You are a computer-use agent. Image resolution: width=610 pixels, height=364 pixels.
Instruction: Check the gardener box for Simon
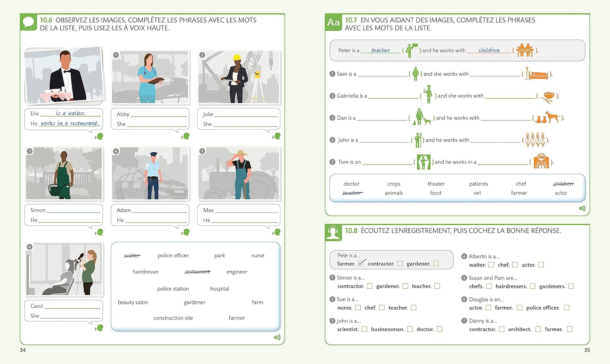[405, 286]
